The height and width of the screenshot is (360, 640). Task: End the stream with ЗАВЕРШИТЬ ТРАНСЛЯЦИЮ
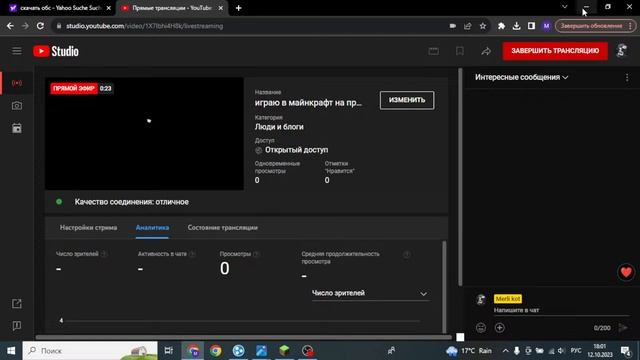tap(555, 51)
